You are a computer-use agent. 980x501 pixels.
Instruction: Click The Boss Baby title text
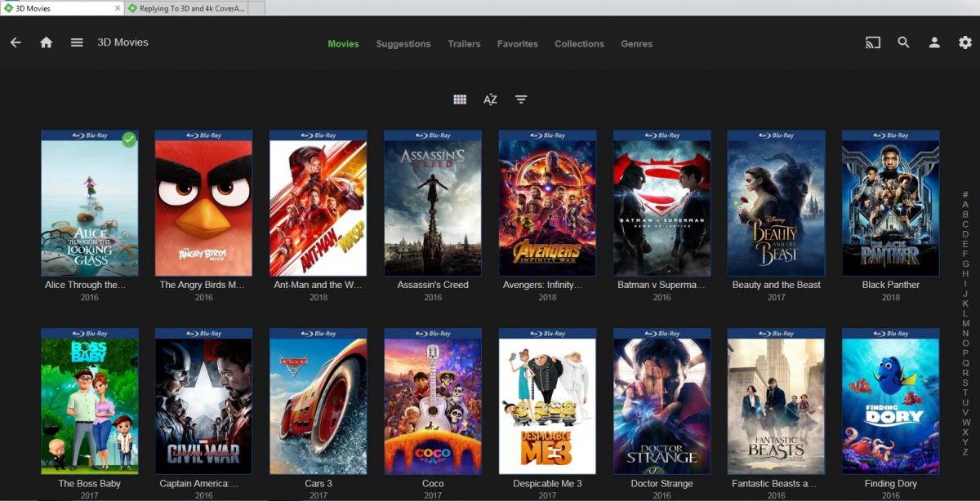click(90, 484)
